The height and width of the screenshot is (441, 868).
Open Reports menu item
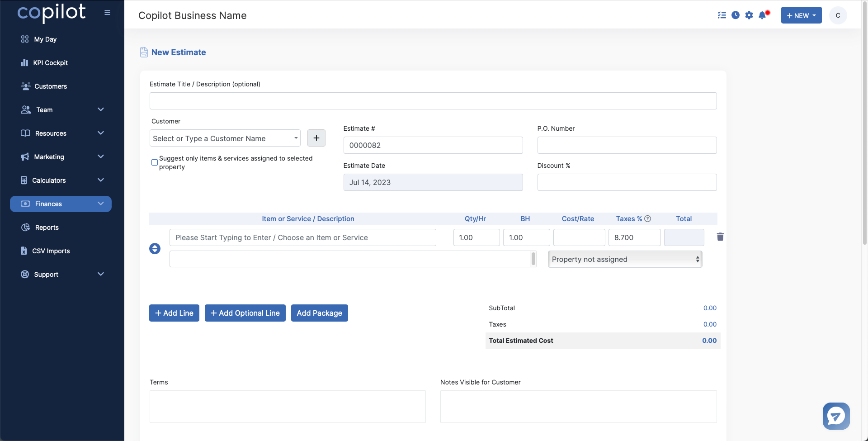(47, 228)
